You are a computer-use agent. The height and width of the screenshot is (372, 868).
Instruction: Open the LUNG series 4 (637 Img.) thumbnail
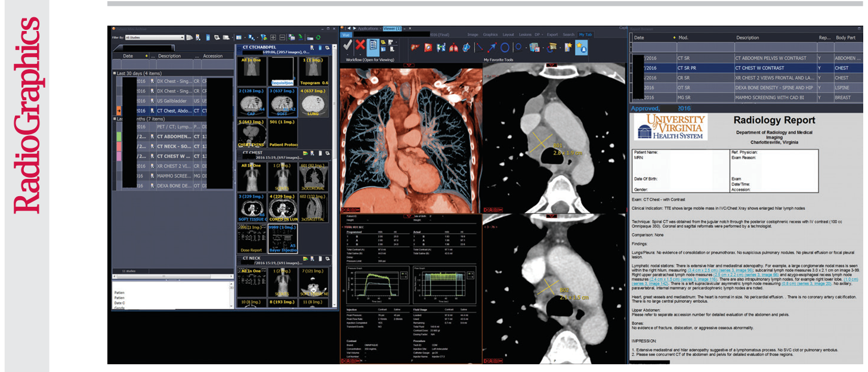[313, 103]
